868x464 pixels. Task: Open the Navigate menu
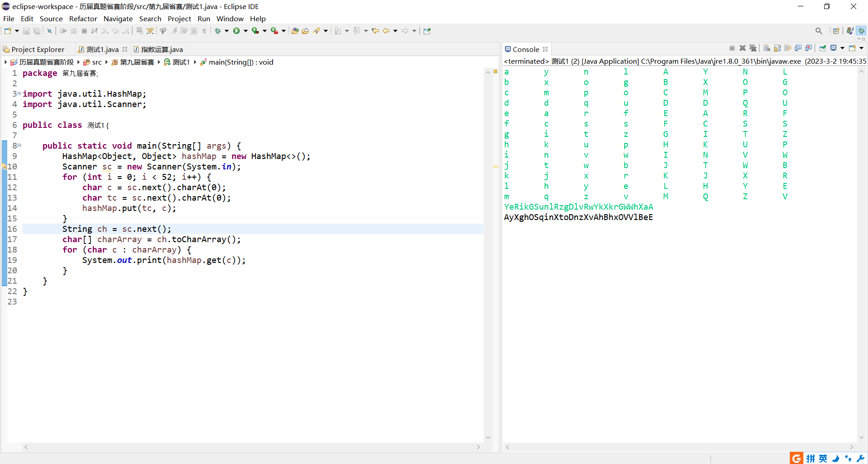pyautogui.click(x=118, y=19)
